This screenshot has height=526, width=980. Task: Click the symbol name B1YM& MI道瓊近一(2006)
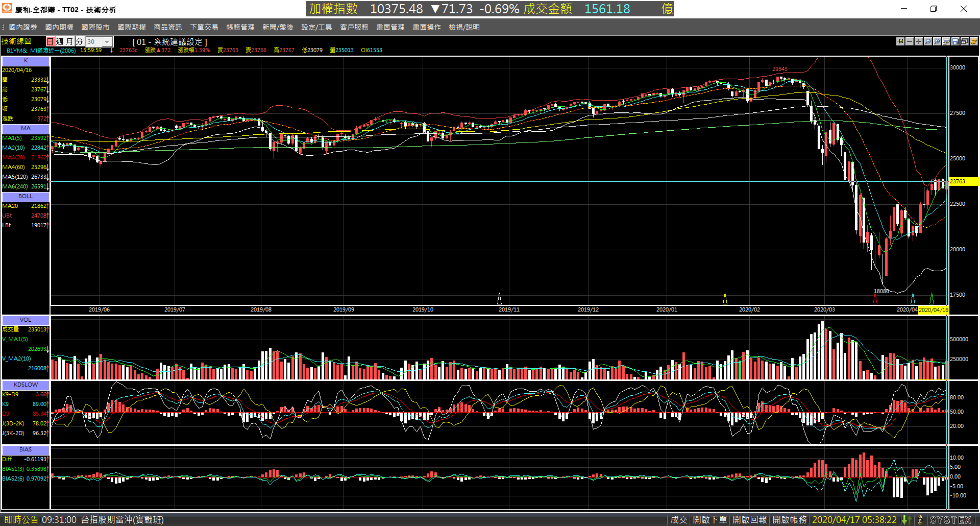(41, 51)
